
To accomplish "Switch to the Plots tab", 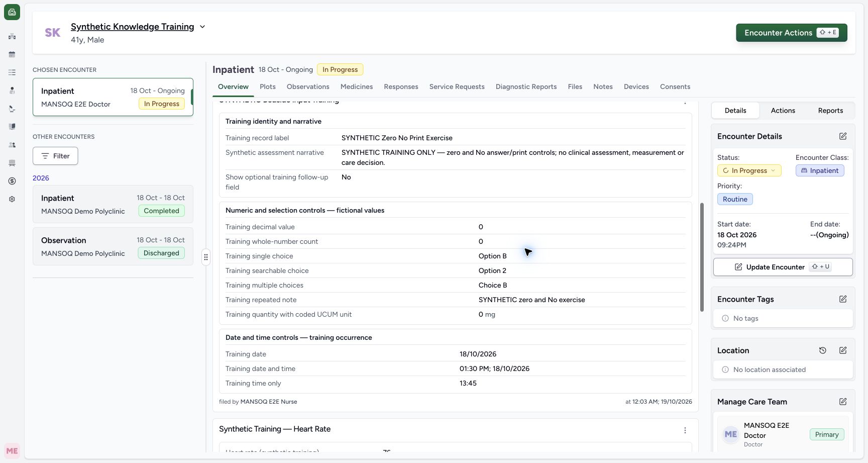I will 268,86.
